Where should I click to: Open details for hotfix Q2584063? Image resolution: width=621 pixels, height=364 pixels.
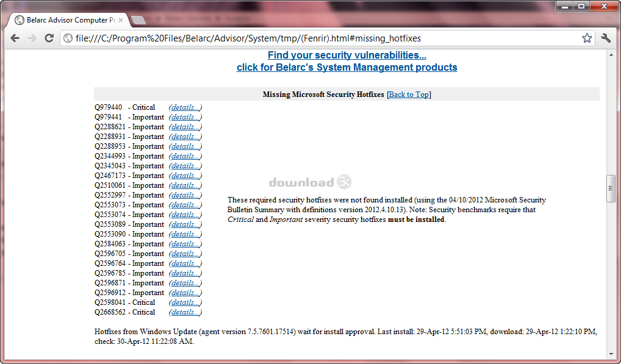(185, 244)
